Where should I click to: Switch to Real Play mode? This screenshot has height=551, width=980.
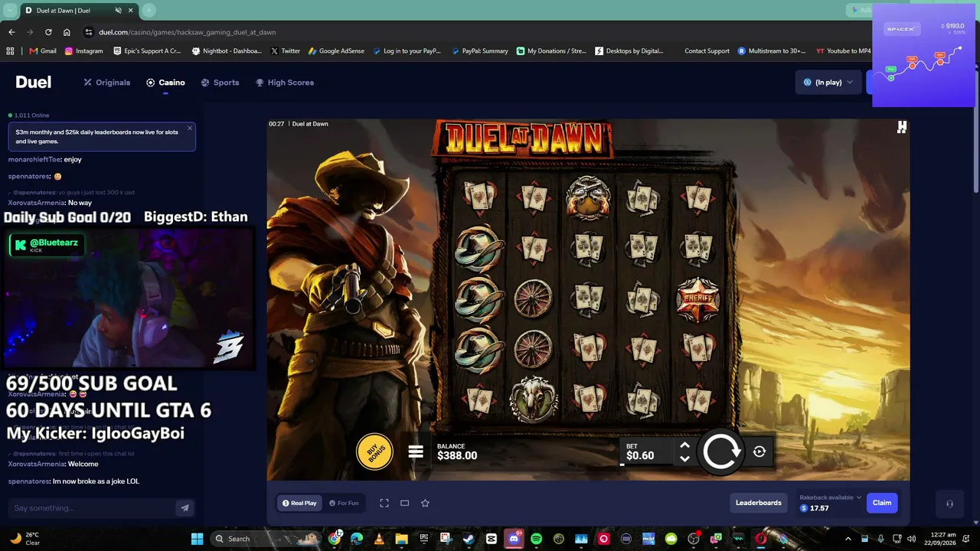299,503
